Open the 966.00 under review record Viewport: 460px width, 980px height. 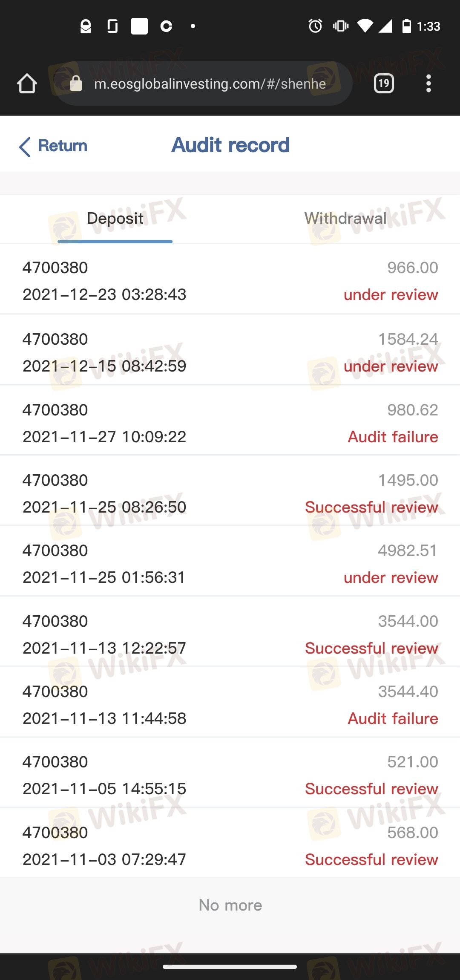(x=230, y=281)
